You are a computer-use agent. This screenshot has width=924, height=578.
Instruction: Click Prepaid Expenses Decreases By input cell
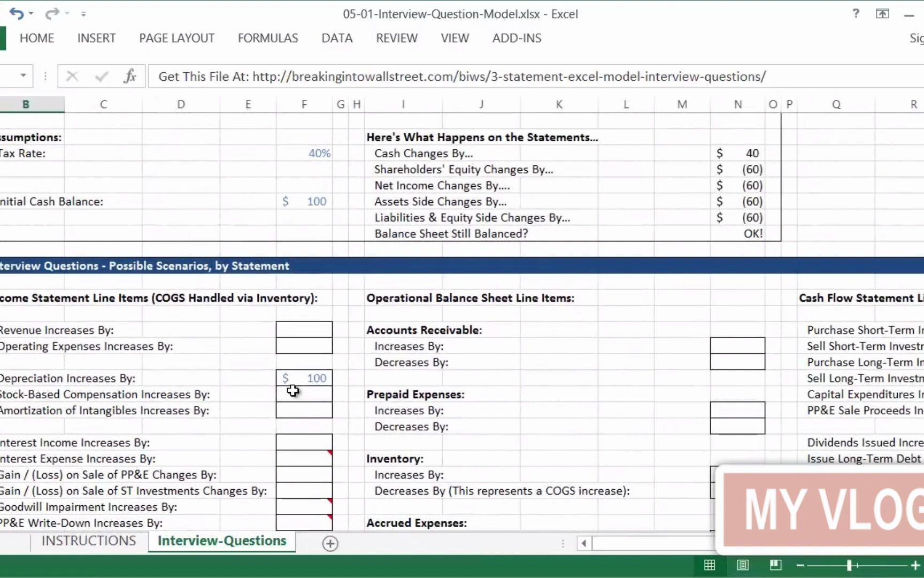(x=737, y=426)
